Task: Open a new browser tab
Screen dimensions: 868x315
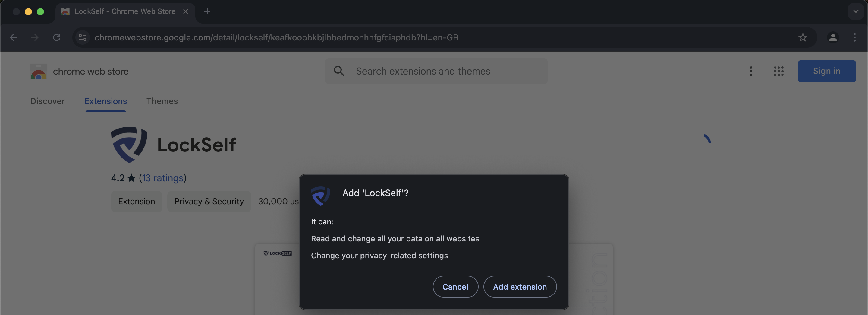Action: click(x=207, y=11)
